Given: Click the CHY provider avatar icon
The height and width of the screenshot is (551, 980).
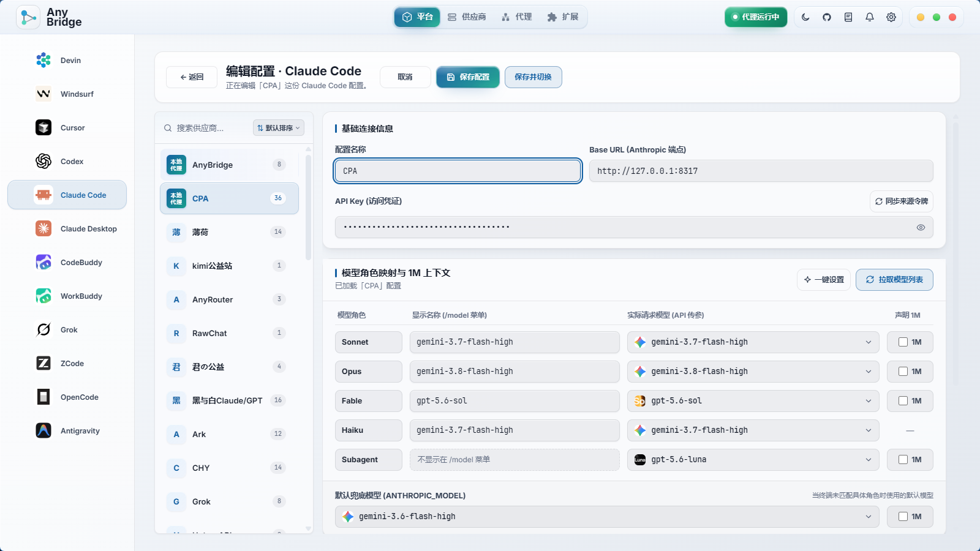Looking at the screenshot, I should point(176,468).
